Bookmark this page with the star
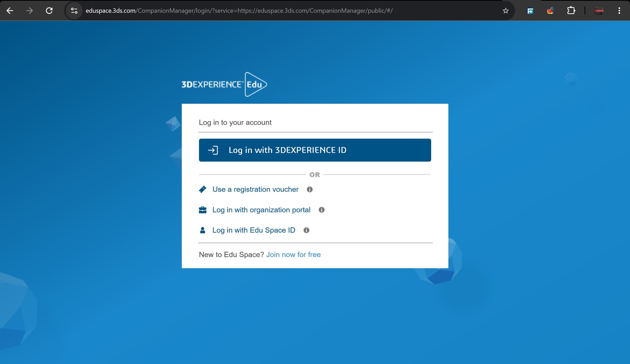630x364 pixels. coord(506,10)
